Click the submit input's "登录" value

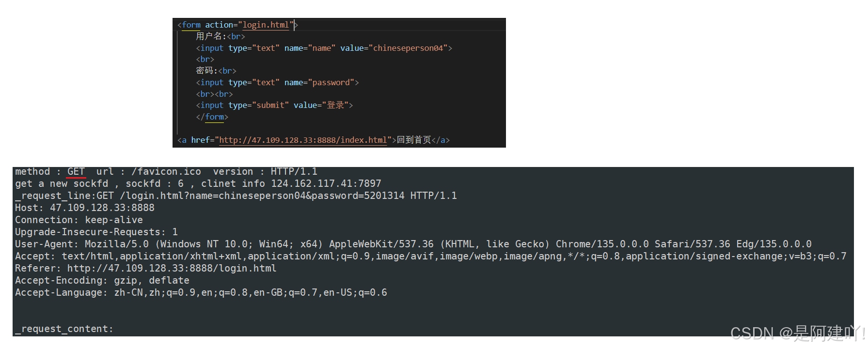click(x=335, y=105)
